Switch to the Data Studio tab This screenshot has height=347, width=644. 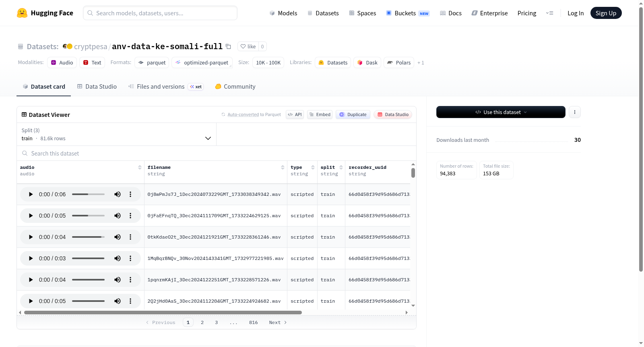97,87
